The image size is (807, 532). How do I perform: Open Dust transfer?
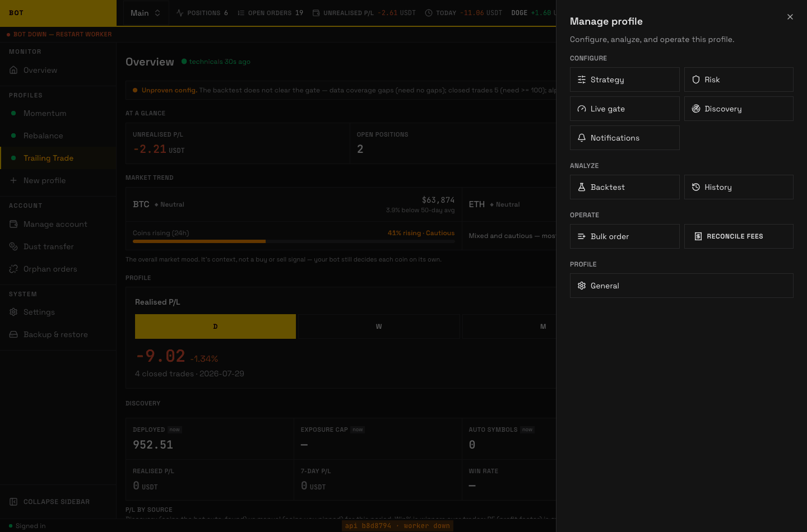pyautogui.click(x=58, y=246)
